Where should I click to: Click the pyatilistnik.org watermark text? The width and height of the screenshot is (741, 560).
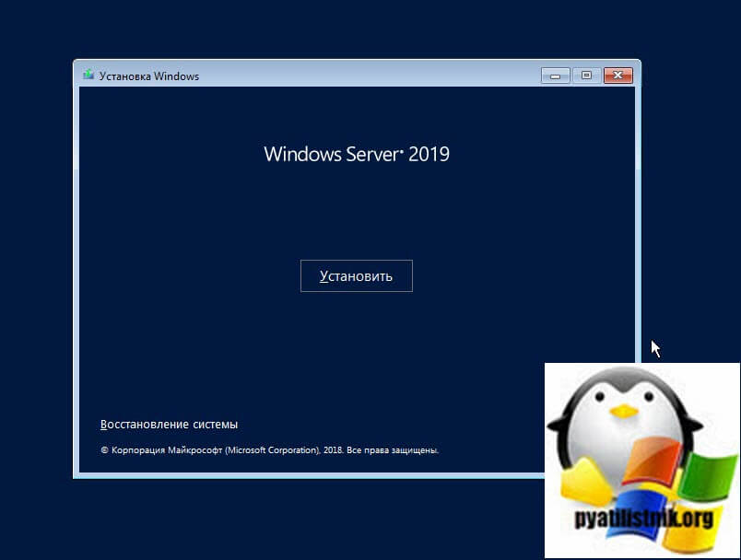click(642, 519)
